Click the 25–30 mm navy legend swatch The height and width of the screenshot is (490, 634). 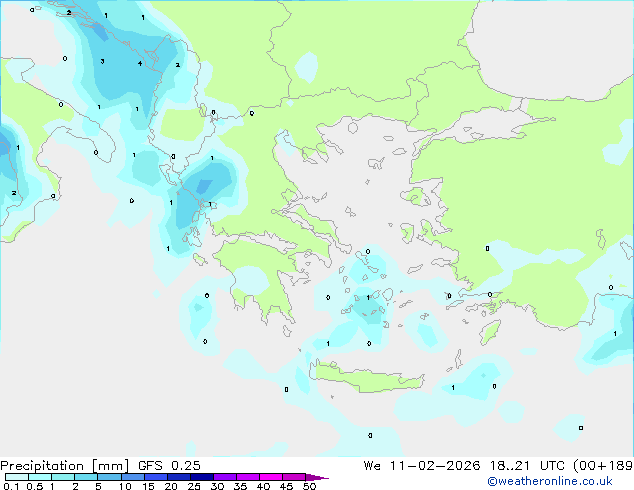(x=201, y=477)
